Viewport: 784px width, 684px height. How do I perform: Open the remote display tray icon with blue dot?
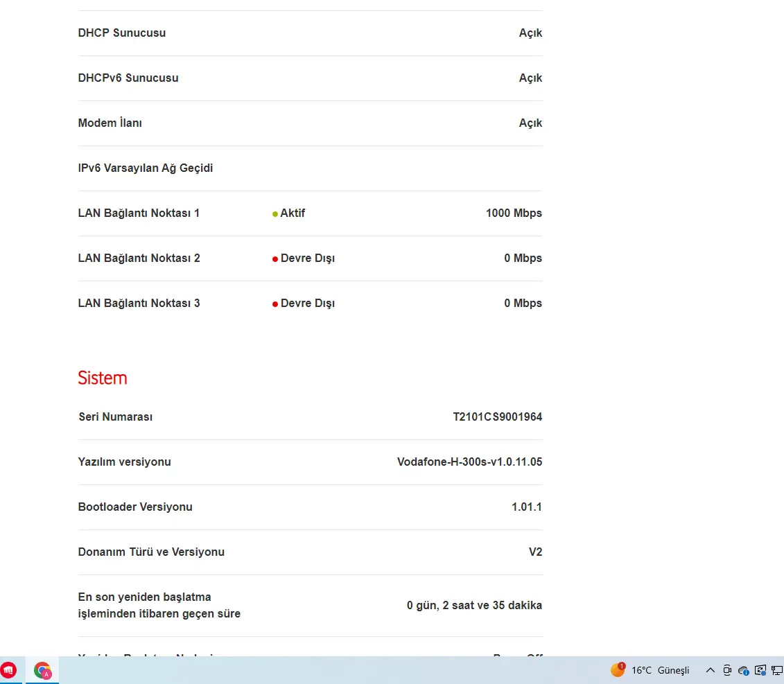pos(760,670)
